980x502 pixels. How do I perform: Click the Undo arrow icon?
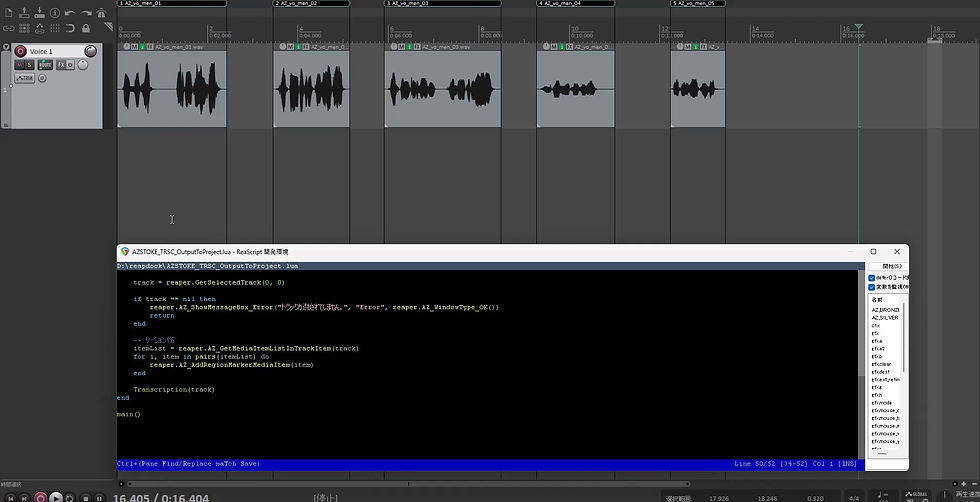(x=69, y=12)
